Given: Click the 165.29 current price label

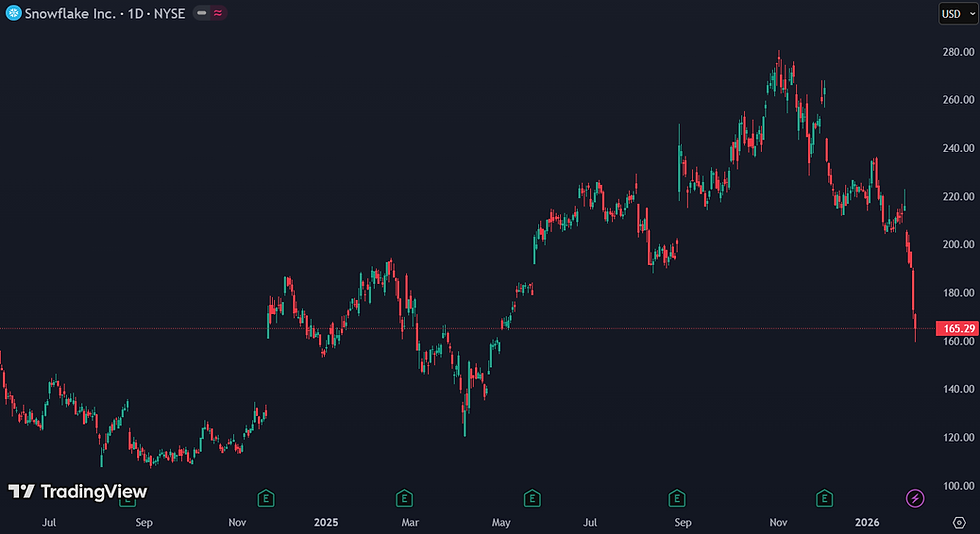Looking at the screenshot, I should (958, 328).
